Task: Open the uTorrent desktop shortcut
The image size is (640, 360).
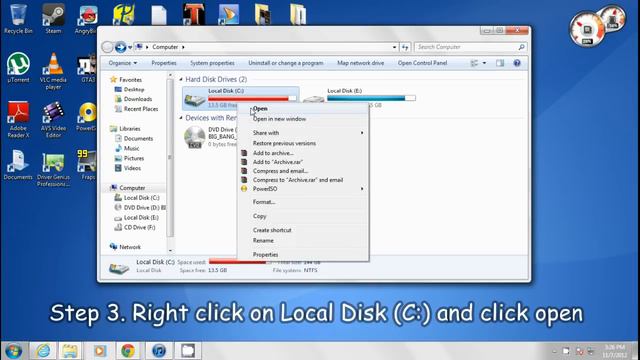Action: coord(18,68)
